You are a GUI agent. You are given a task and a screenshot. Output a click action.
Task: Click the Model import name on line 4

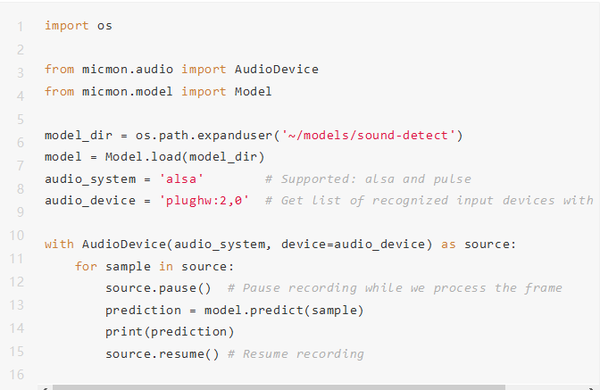point(253,91)
